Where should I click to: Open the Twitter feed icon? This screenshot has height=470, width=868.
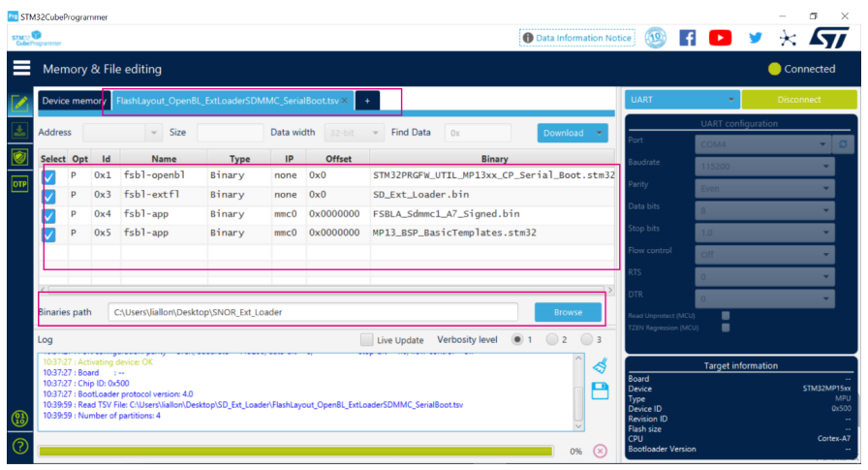(755, 38)
